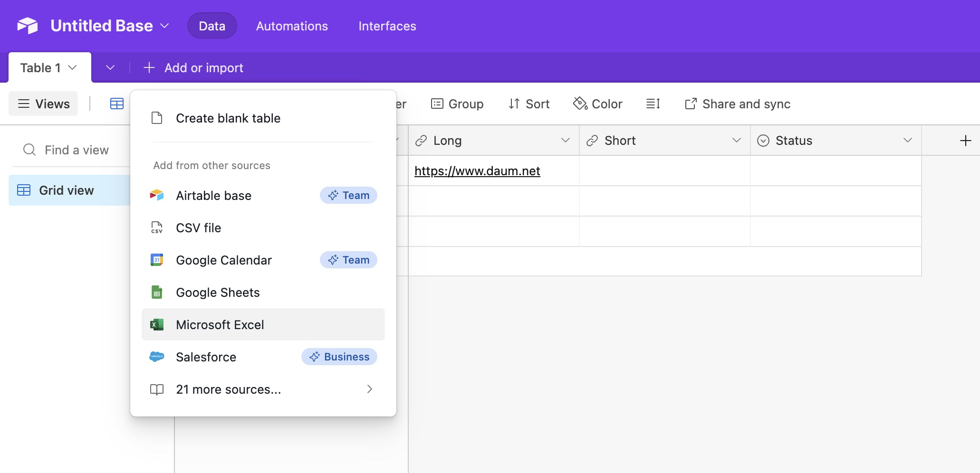Screen dimensions: 980x473
Task: Select Airtable base source
Action: pyautogui.click(x=263, y=196)
